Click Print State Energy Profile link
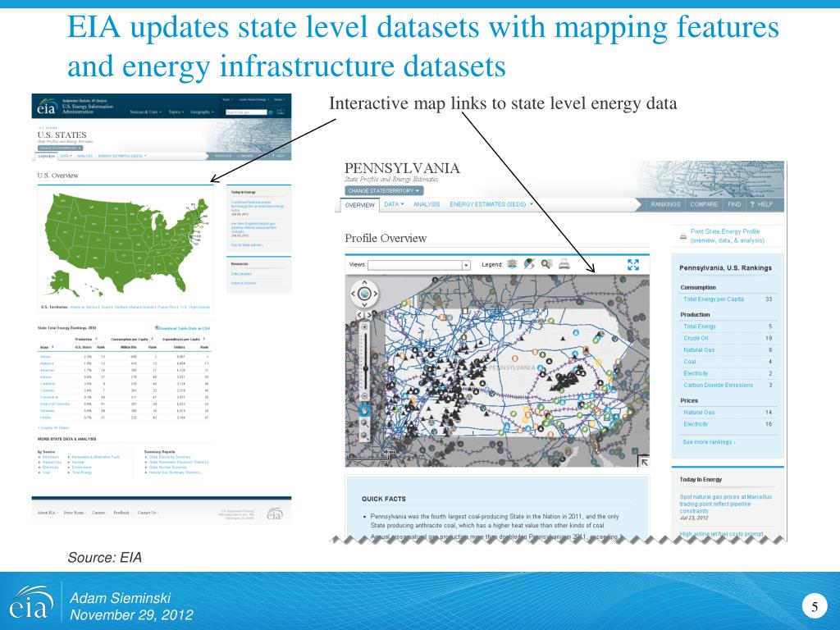Image resolution: width=840 pixels, height=630 pixels. point(727,235)
